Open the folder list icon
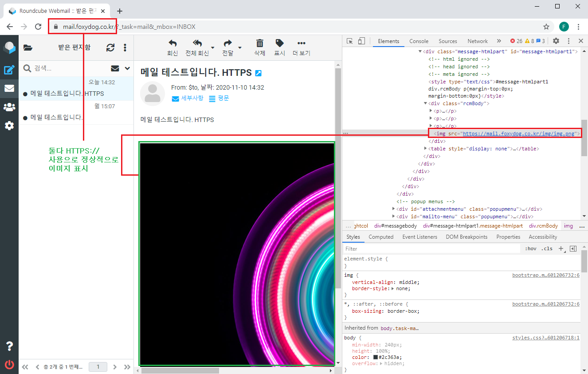Screen dimensions: 588x374 click(28, 47)
